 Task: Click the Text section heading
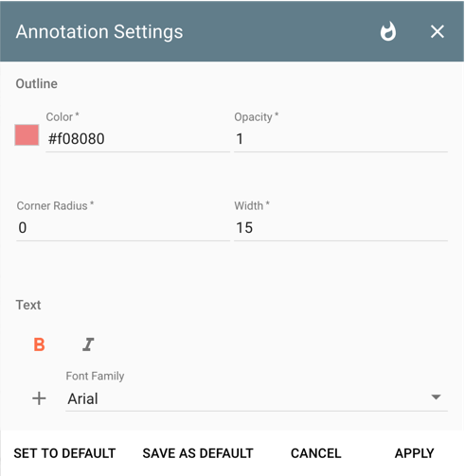click(x=28, y=305)
